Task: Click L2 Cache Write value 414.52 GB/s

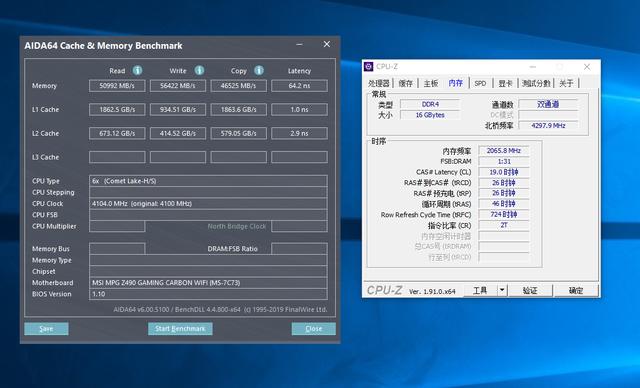Action: click(x=178, y=133)
